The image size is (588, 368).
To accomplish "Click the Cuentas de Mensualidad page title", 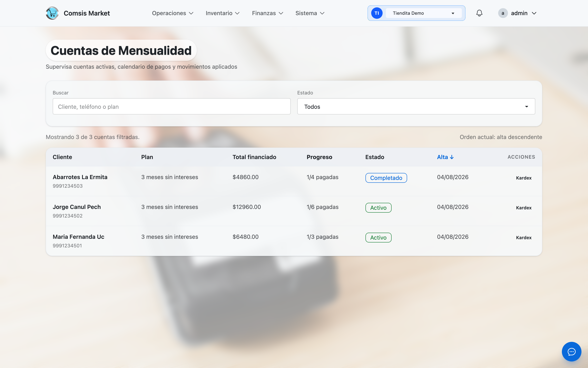I will pyautogui.click(x=121, y=50).
